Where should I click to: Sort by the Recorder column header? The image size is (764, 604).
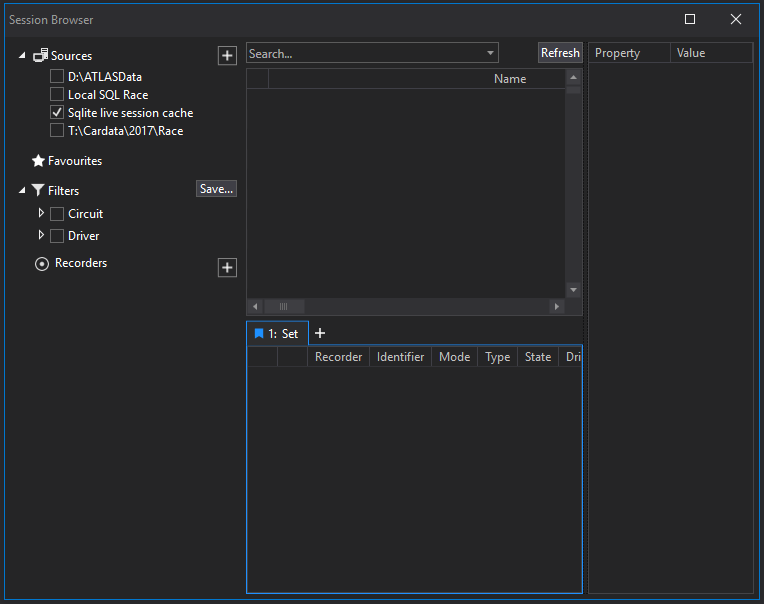[x=338, y=357]
